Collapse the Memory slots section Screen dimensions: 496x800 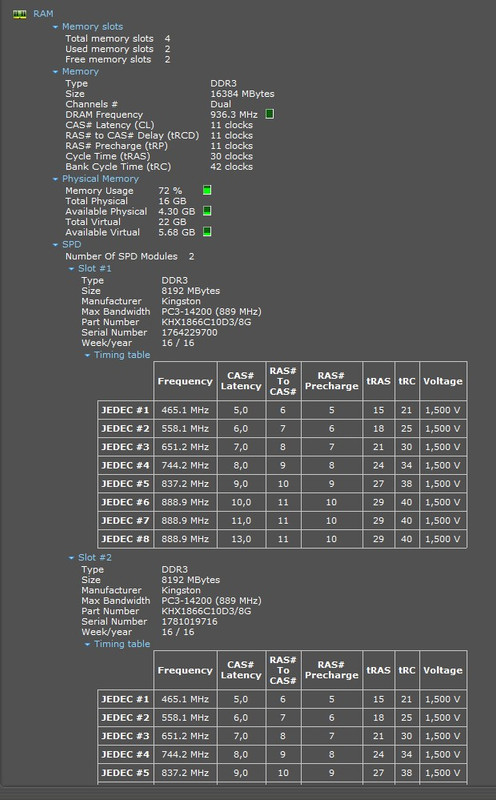point(55,27)
